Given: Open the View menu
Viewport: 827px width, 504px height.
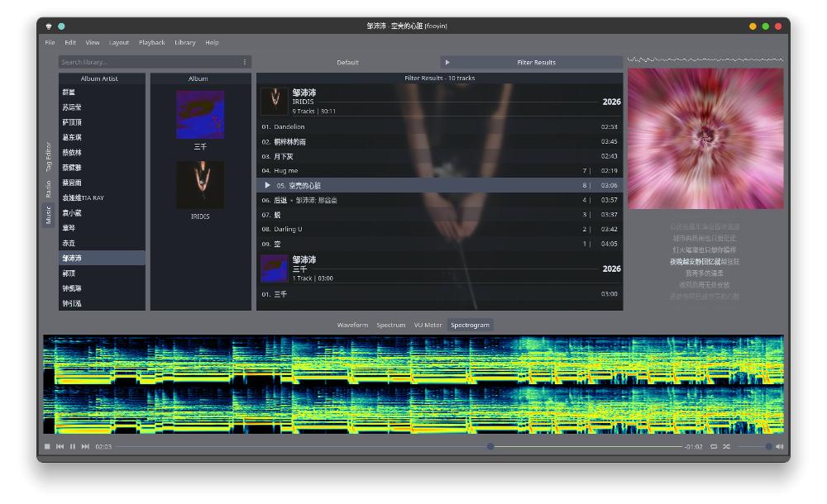Looking at the screenshot, I should [93, 43].
